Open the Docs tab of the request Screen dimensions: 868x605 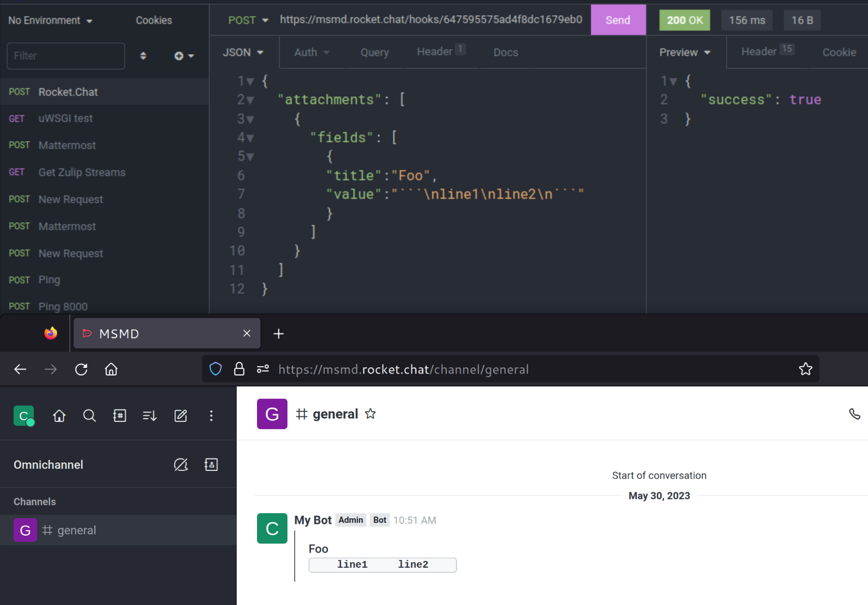tap(505, 52)
